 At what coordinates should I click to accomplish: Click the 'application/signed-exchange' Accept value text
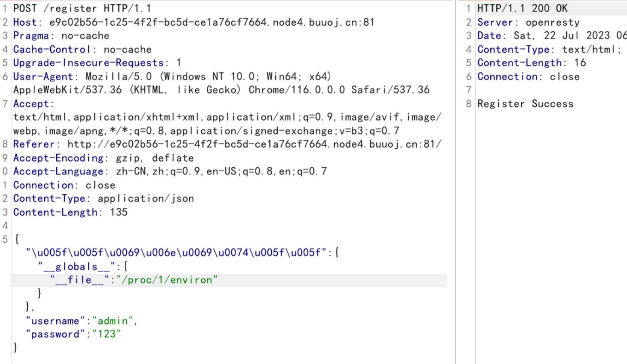pyautogui.click(x=252, y=131)
